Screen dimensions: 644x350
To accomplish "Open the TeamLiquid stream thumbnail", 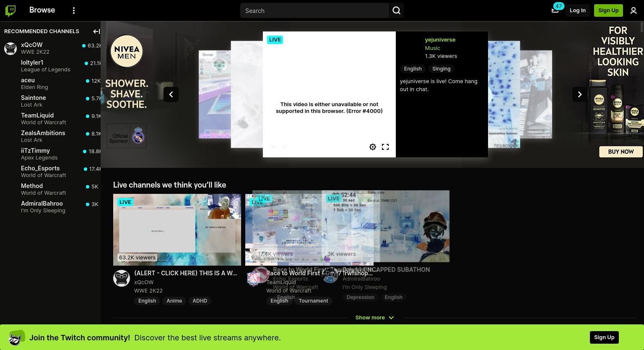I will pos(309,230).
